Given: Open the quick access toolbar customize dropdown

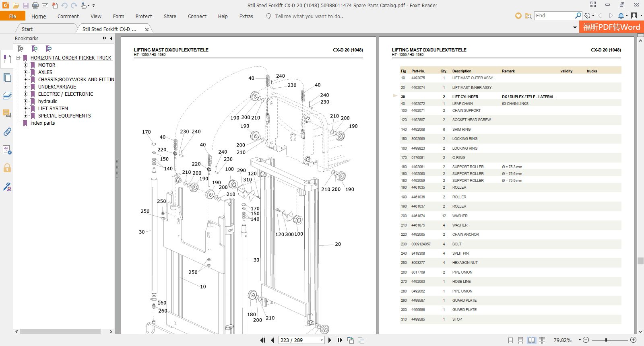Looking at the screenshot, I should pos(93,6).
